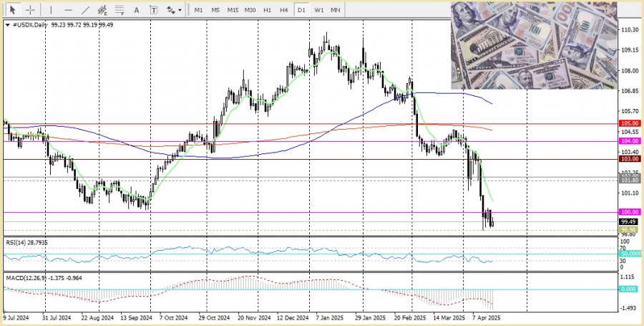Image resolution: width=644 pixels, height=326 pixels.
Task: Click the 7 Jan 2025 date label
Action: click(331, 318)
